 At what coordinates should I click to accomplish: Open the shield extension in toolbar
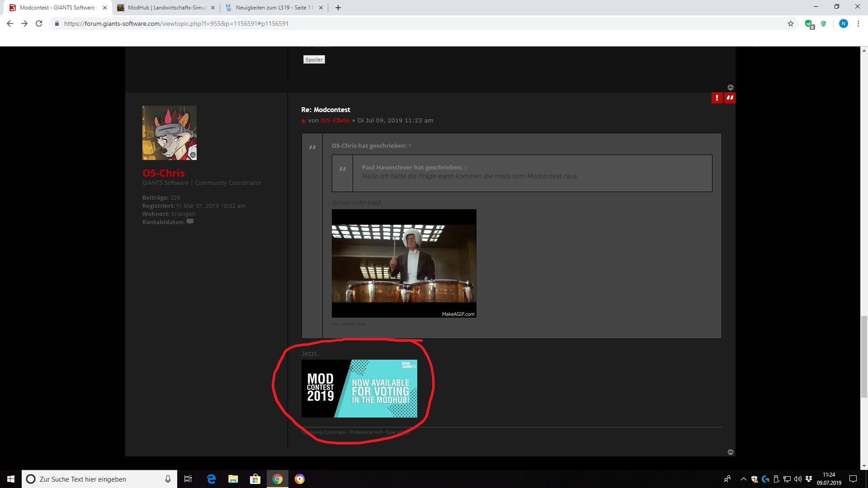823,23
